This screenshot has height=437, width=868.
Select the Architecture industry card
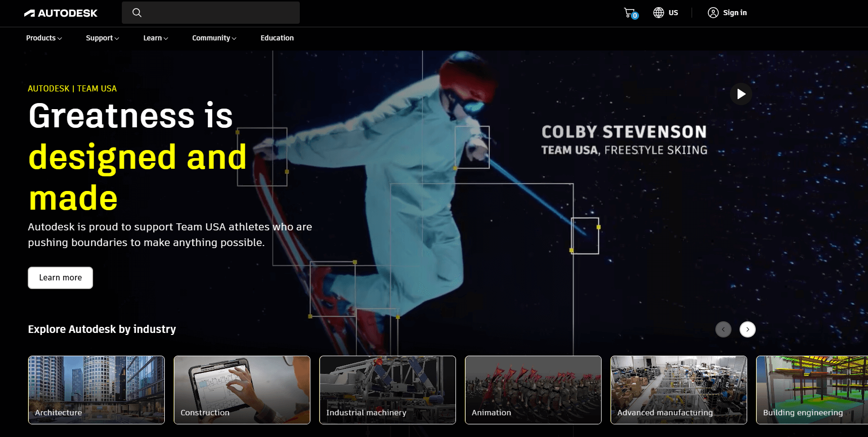pyautogui.click(x=97, y=390)
